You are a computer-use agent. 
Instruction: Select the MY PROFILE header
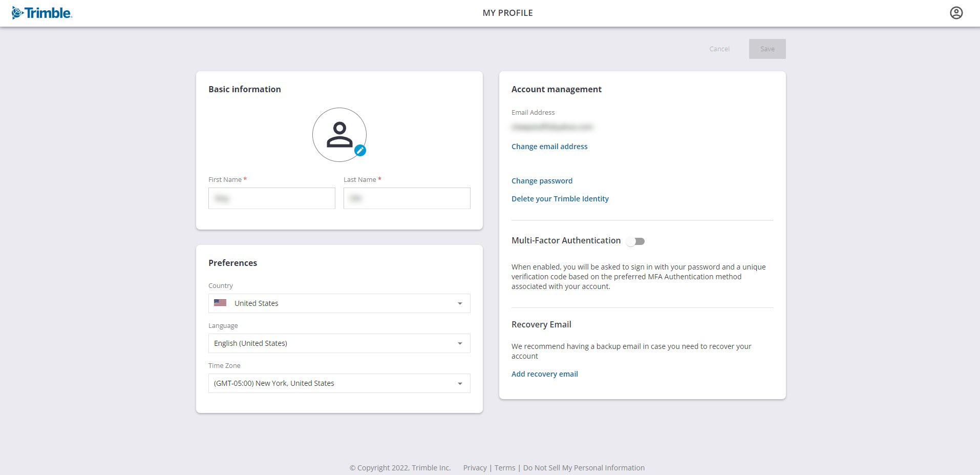click(x=507, y=13)
